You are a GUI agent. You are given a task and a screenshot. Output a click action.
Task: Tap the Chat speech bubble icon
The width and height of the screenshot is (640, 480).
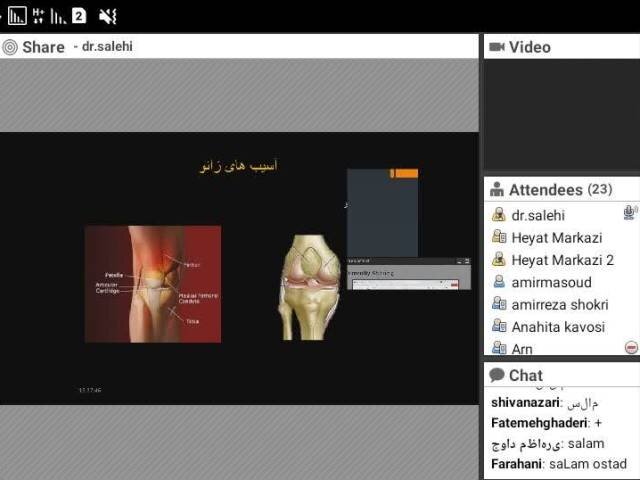496,376
